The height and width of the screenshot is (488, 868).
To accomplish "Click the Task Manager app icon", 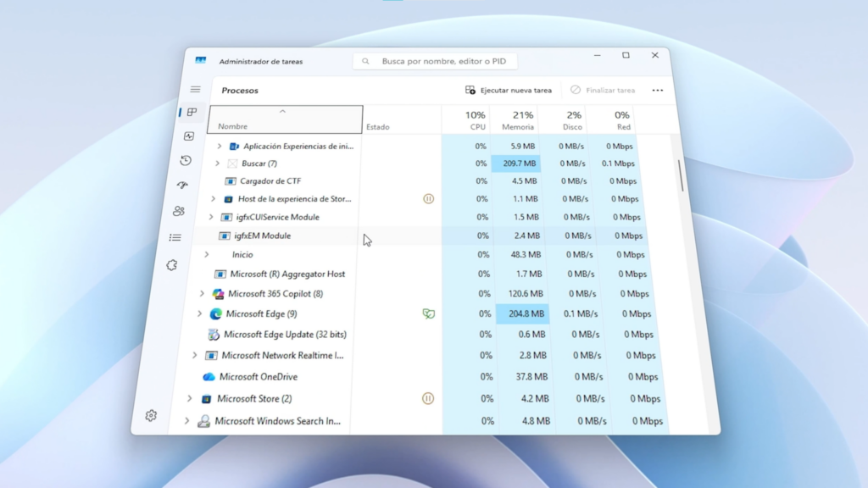I will (x=200, y=60).
